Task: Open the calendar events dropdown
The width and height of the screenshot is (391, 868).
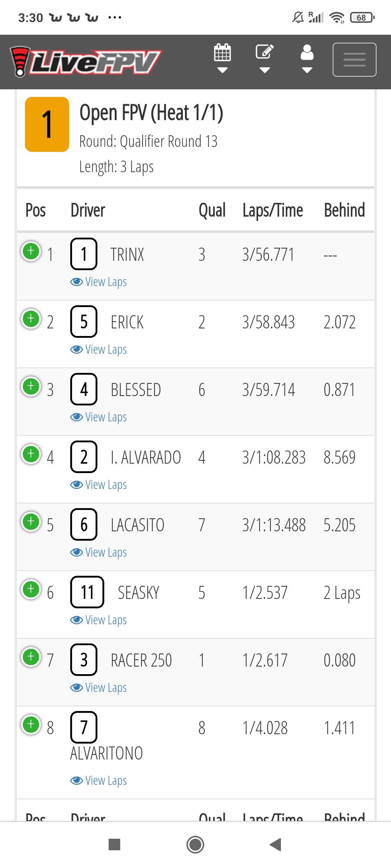Action: [222, 58]
